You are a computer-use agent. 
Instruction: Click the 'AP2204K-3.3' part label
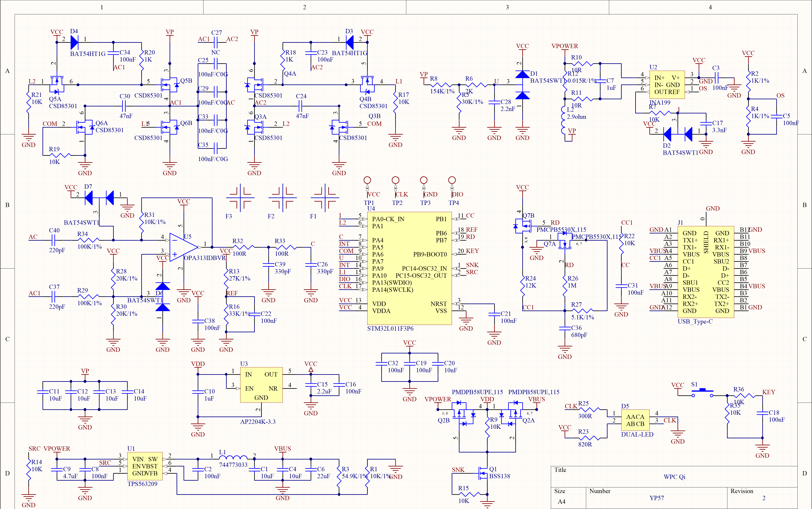(x=258, y=422)
